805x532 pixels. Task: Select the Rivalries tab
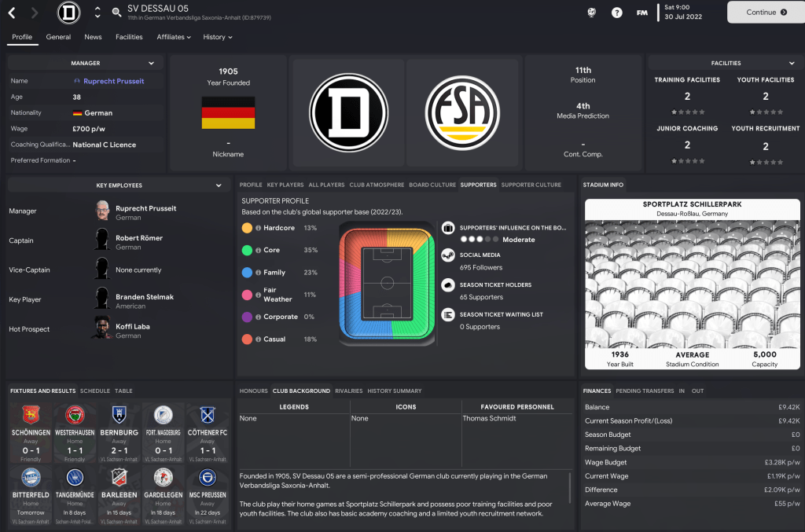coord(349,391)
